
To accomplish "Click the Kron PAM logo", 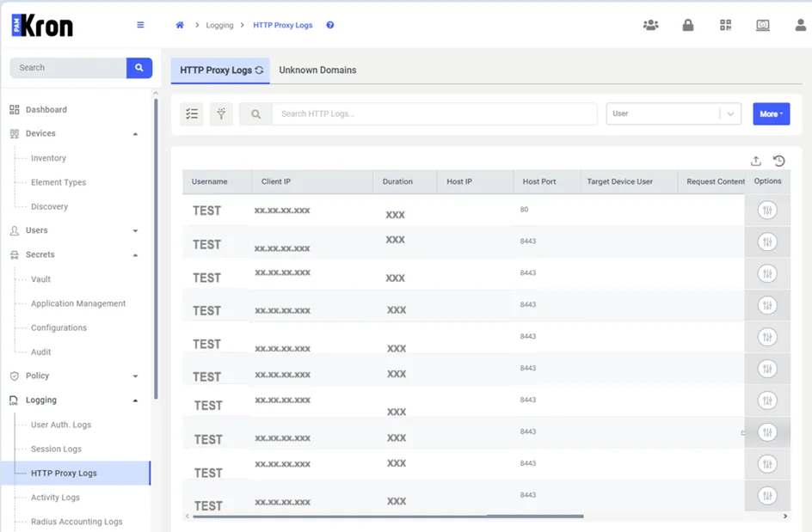I will click(42, 26).
